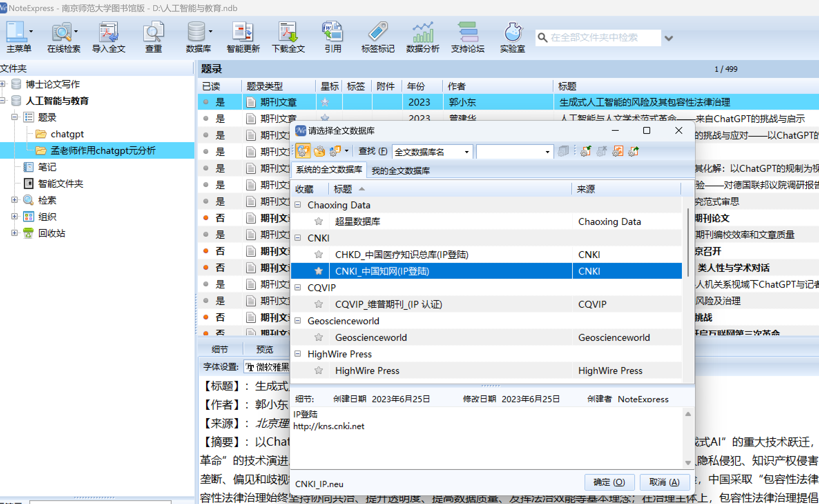Screen dimensions: 819x504
Task: Click the gear with export arrow icon
Action: (634, 151)
